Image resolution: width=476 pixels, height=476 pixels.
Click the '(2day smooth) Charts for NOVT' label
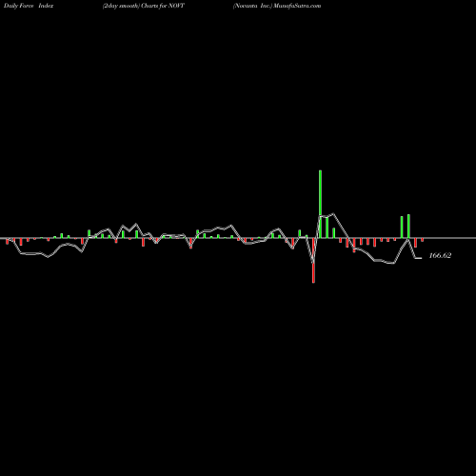tap(144, 6)
